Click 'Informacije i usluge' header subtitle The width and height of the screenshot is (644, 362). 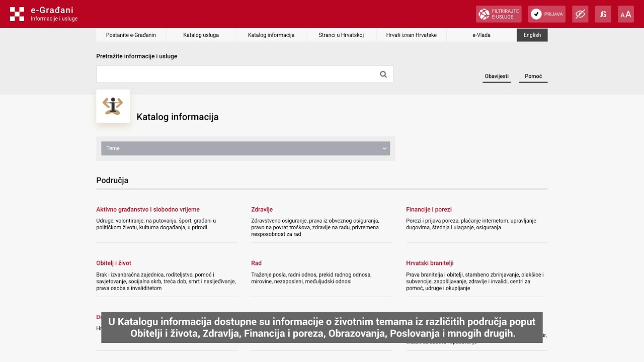click(54, 19)
